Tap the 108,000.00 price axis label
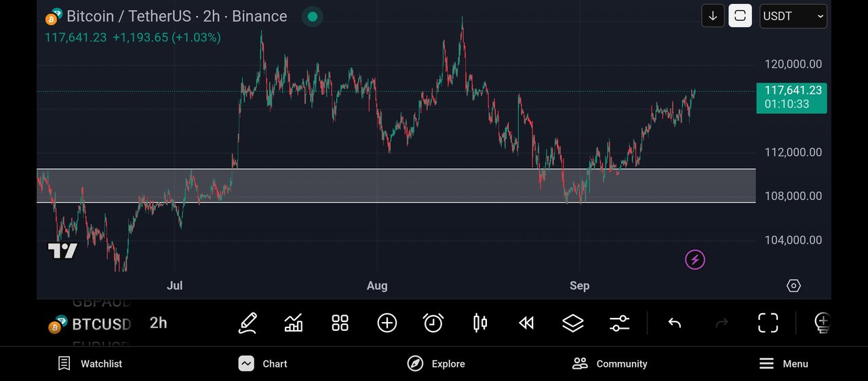Image resolution: width=868 pixels, height=381 pixels. 793,196
